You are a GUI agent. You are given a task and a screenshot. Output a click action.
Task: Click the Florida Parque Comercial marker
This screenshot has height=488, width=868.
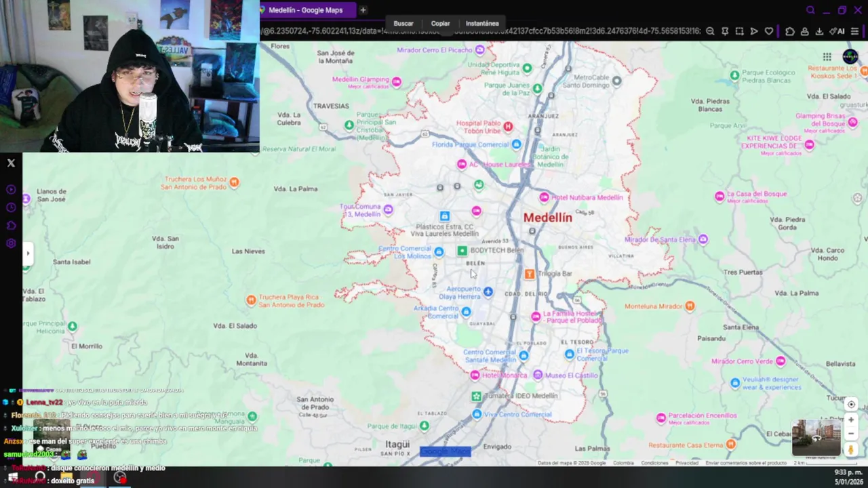517,144
